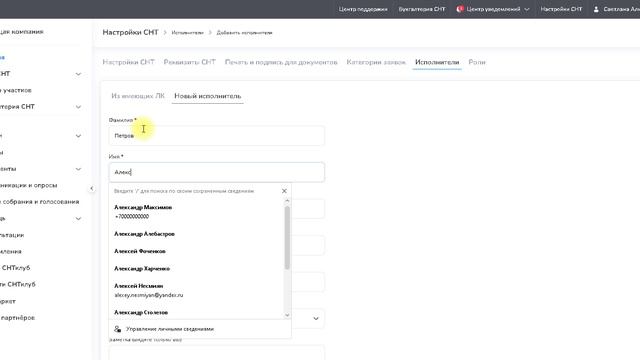
Task: Expand the sidebar section ending in 'тория СНТ'
Action: click(x=78, y=107)
